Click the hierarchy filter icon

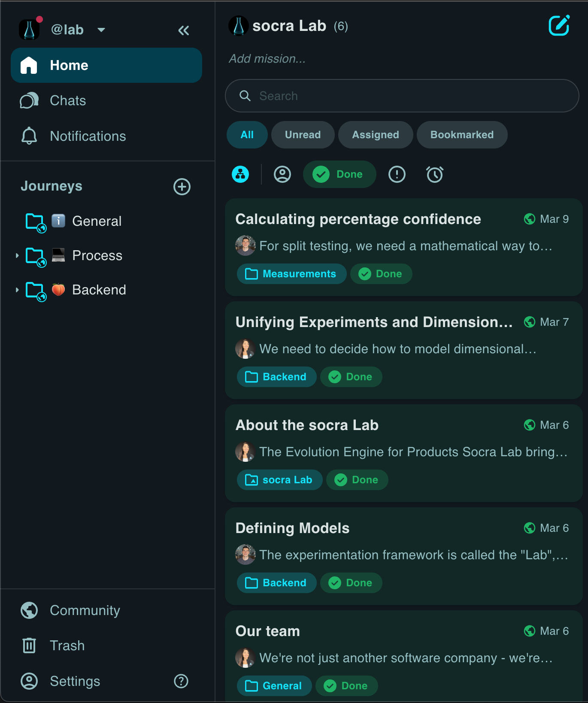tap(240, 174)
